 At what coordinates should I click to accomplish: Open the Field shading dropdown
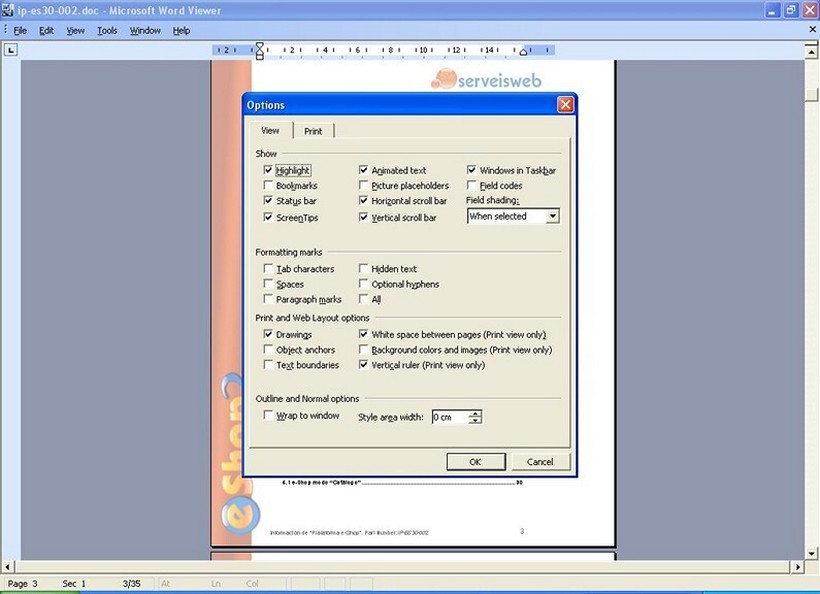tap(552, 216)
